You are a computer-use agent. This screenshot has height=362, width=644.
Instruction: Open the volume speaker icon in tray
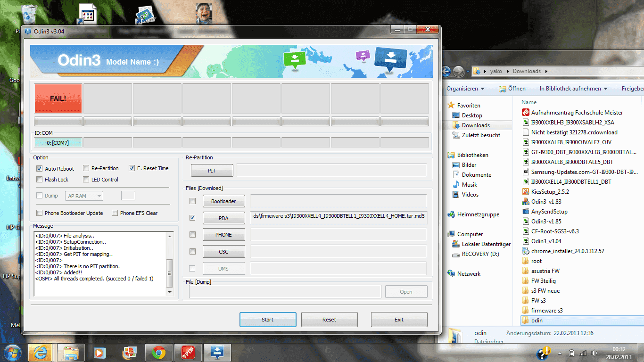click(x=595, y=353)
